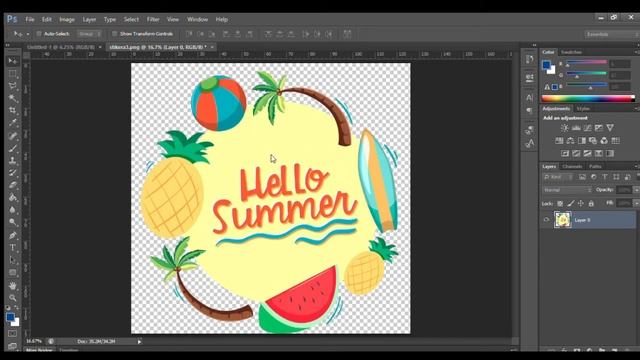Click the color spectrum ramp
The height and width of the screenshot is (360, 640).
coord(588,98)
